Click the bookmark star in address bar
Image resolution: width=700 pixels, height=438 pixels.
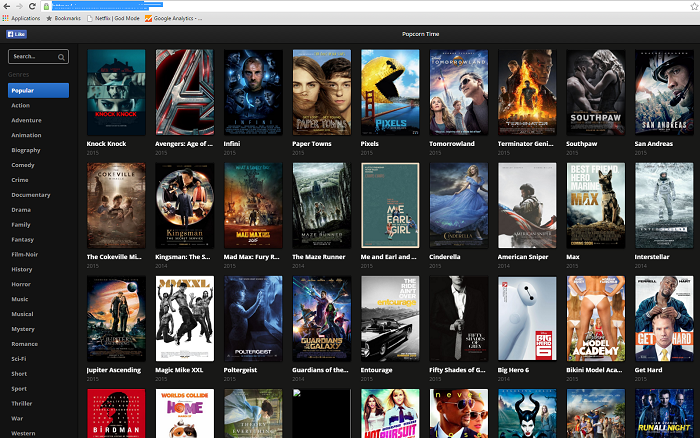[x=695, y=6]
